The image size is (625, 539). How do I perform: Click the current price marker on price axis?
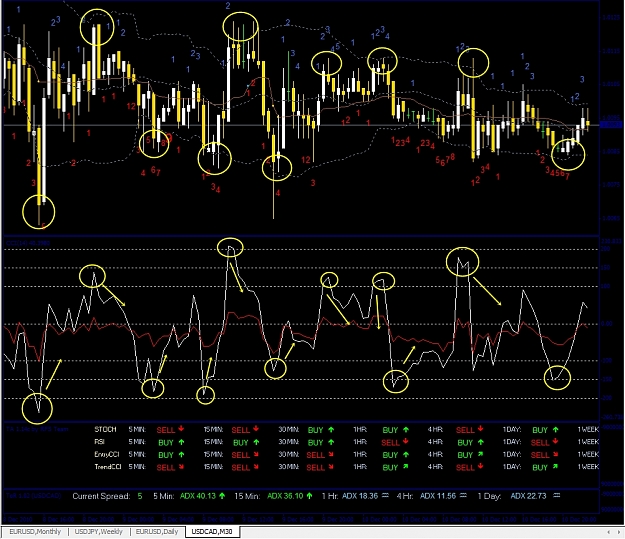(x=611, y=125)
